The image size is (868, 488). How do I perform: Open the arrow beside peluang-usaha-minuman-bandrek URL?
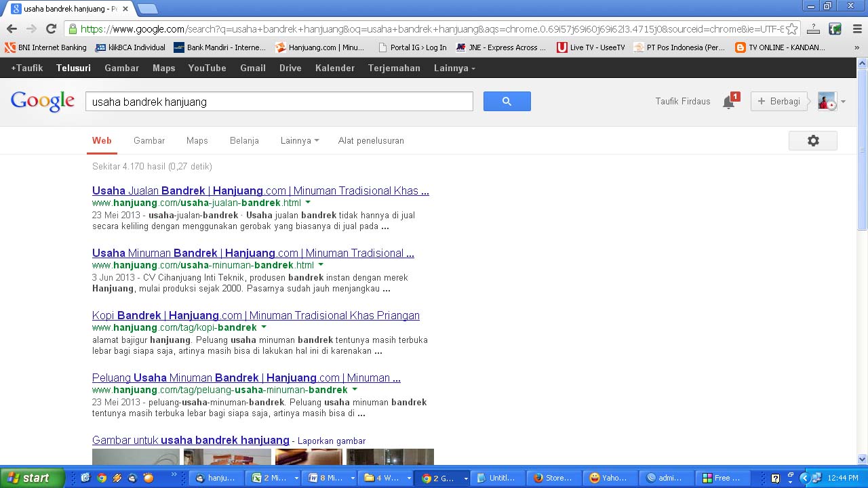355,390
